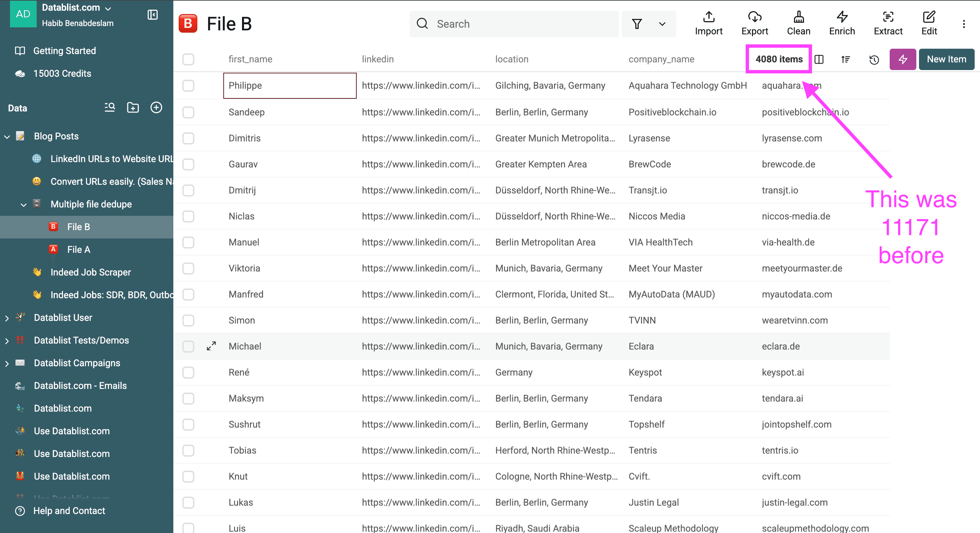Open Help and Contact link
980x533 pixels.
pyautogui.click(x=69, y=511)
